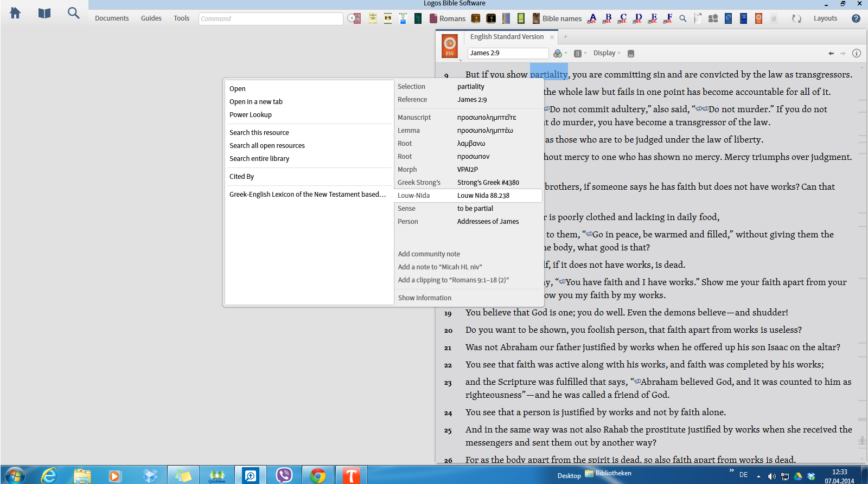The image size is (868, 484).
Task: Click the brown Bible shortcut before black Bible
Action: pyautogui.click(x=476, y=18)
